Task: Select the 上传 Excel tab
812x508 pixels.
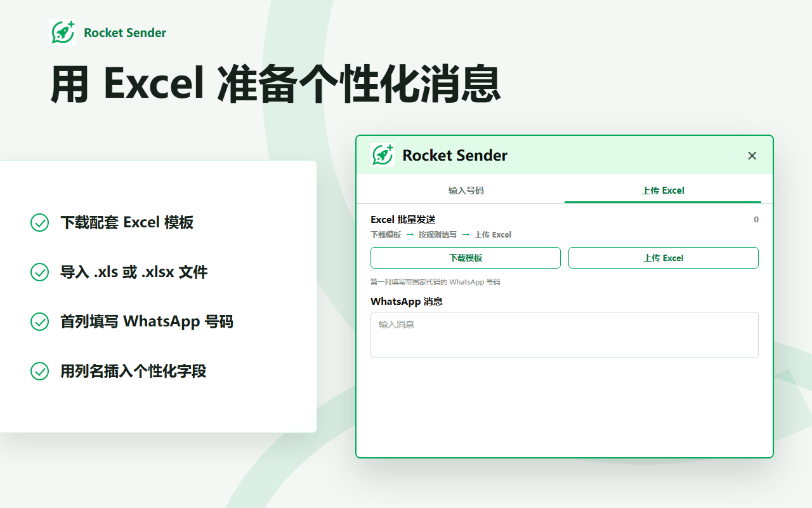Action: (x=663, y=190)
